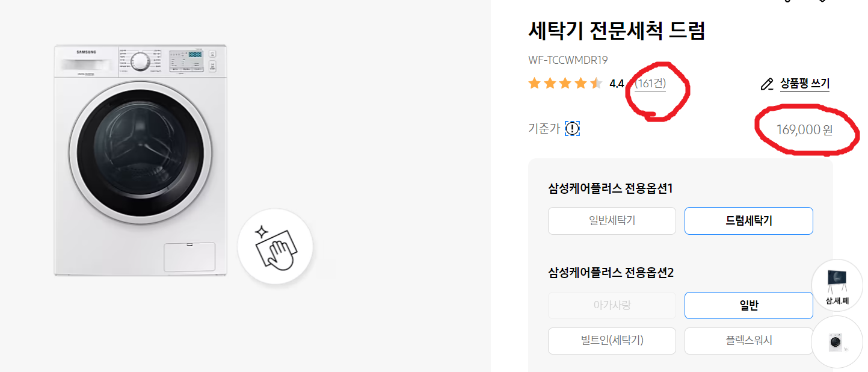Click the floating washing machine widget
Screen dimensions: 868x372
pyautogui.click(x=837, y=341)
